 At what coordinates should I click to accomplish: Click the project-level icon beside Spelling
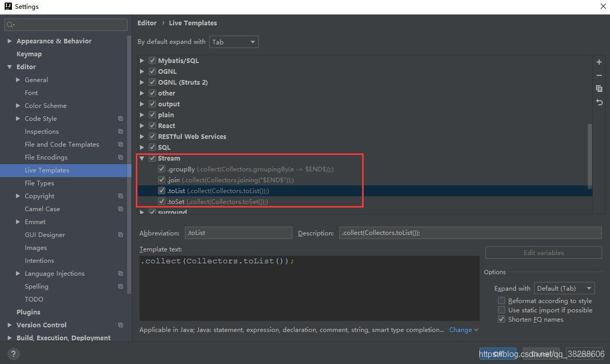[120, 286]
